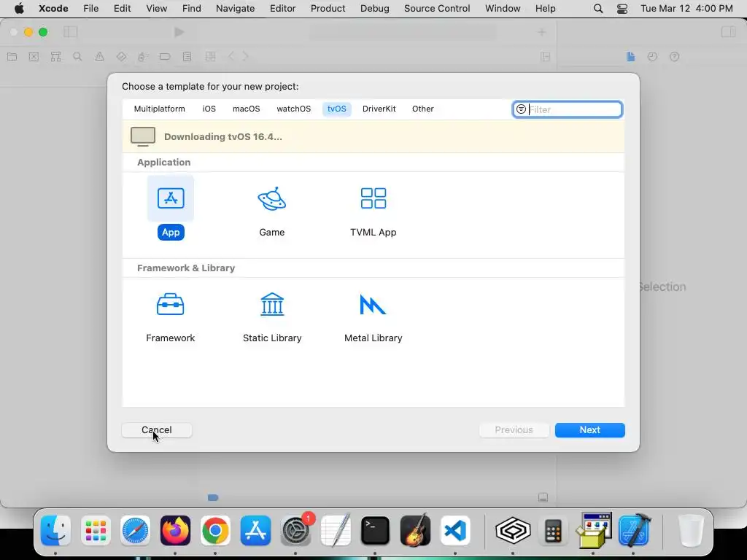Show the Report navigator icon
This screenshot has height=560, width=747.
(187, 57)
